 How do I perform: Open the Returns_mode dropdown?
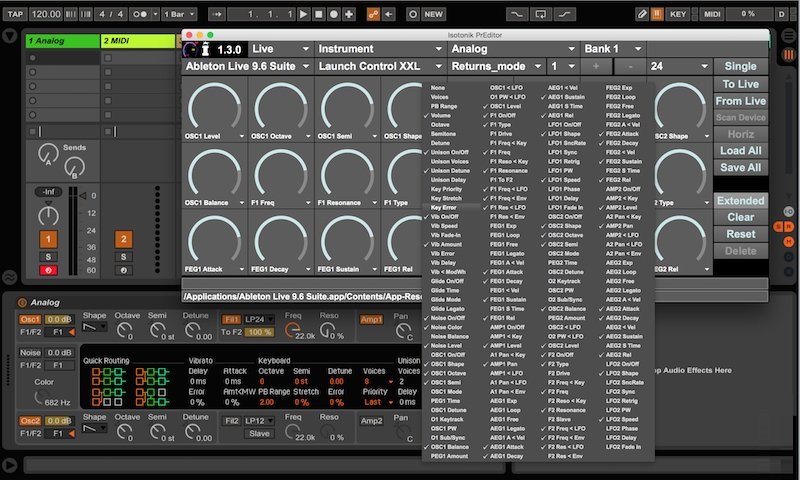coord(496,66)
